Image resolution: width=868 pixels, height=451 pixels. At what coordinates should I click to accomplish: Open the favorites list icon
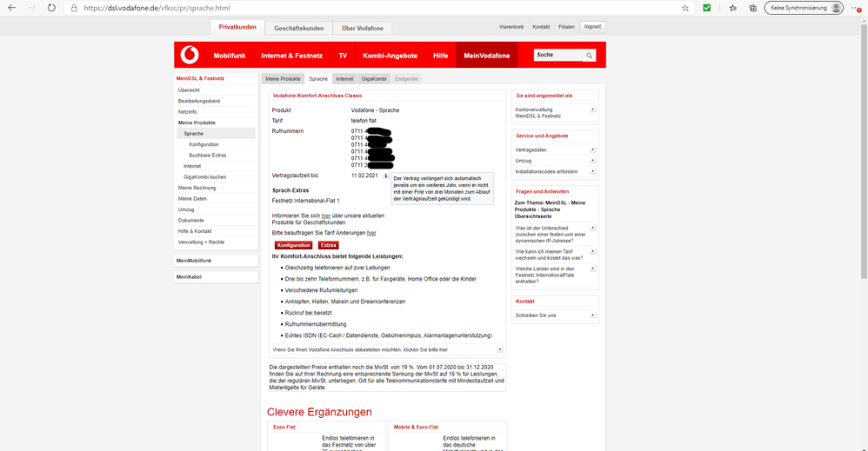pos(733,8)
